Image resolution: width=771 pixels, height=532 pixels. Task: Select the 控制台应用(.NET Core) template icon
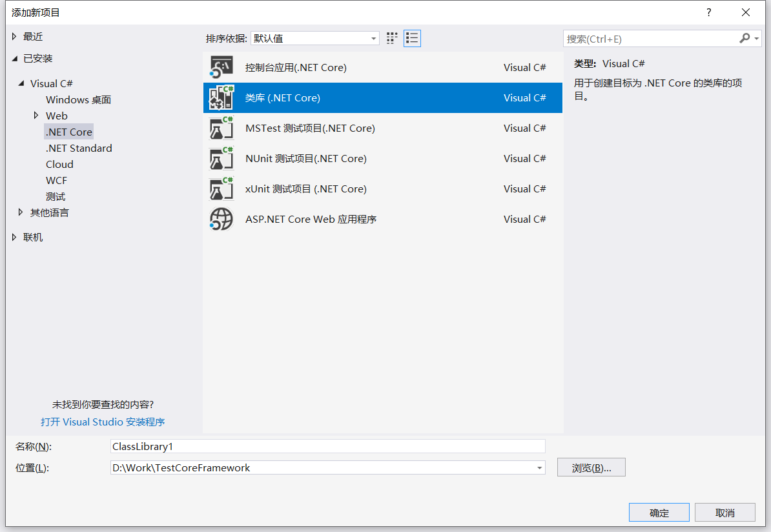pos(221,67)
